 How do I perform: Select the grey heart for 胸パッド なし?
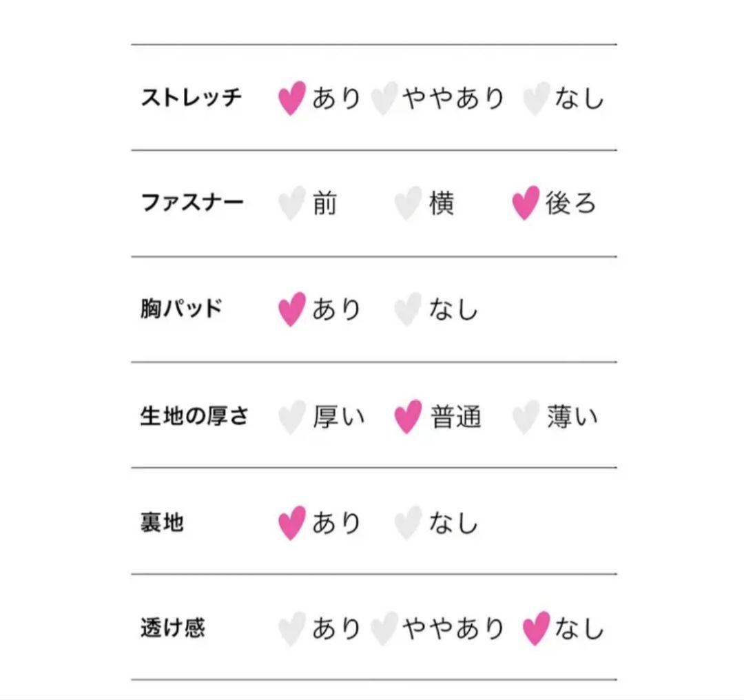point(408,309)
